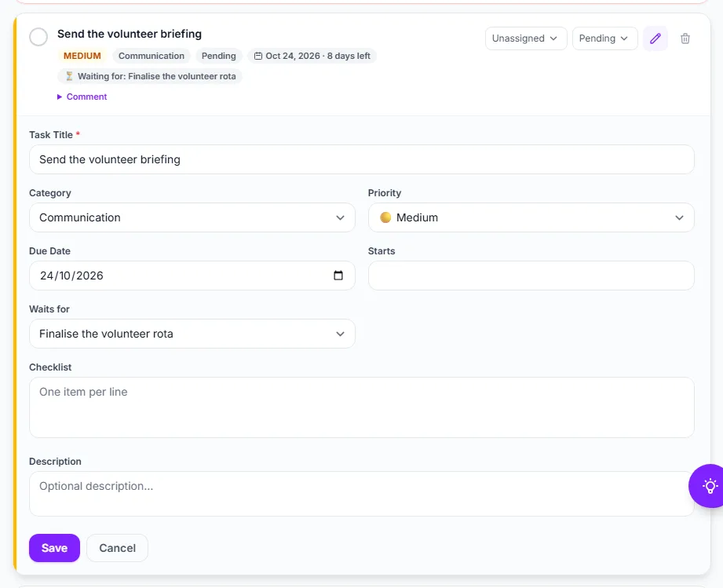Image resolution: width=723 pixels, height=588 pixels.
Task: Click the MEDIUM priority badge
Action: point(82,56)
